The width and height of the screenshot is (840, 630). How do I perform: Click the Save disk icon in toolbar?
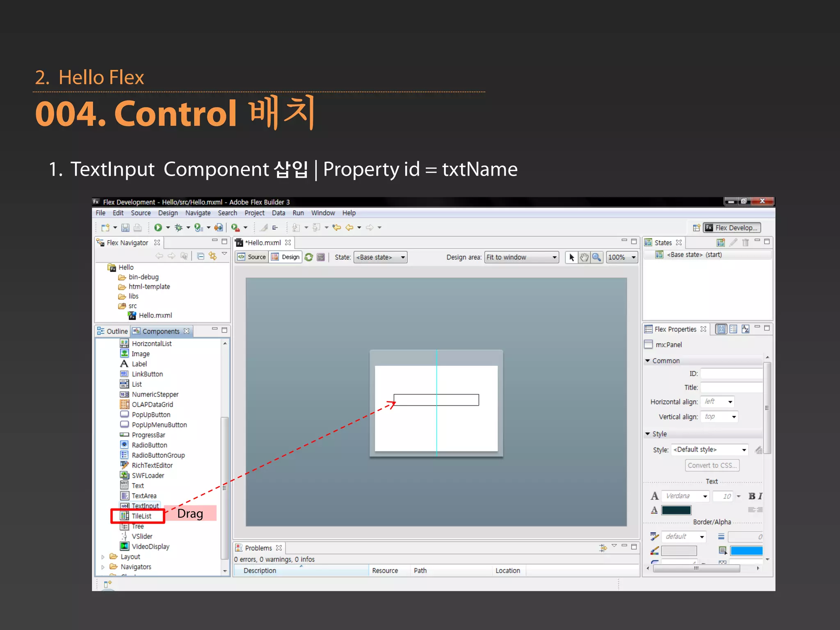[x=126, y=227]
